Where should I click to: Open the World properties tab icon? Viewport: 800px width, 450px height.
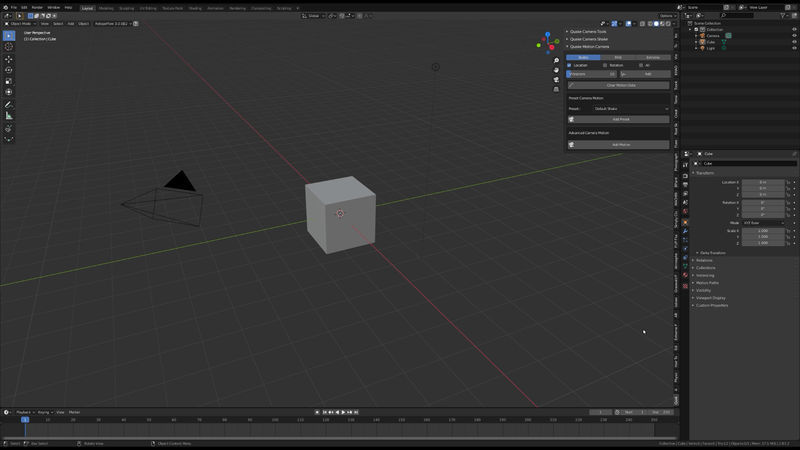[685, 211]
